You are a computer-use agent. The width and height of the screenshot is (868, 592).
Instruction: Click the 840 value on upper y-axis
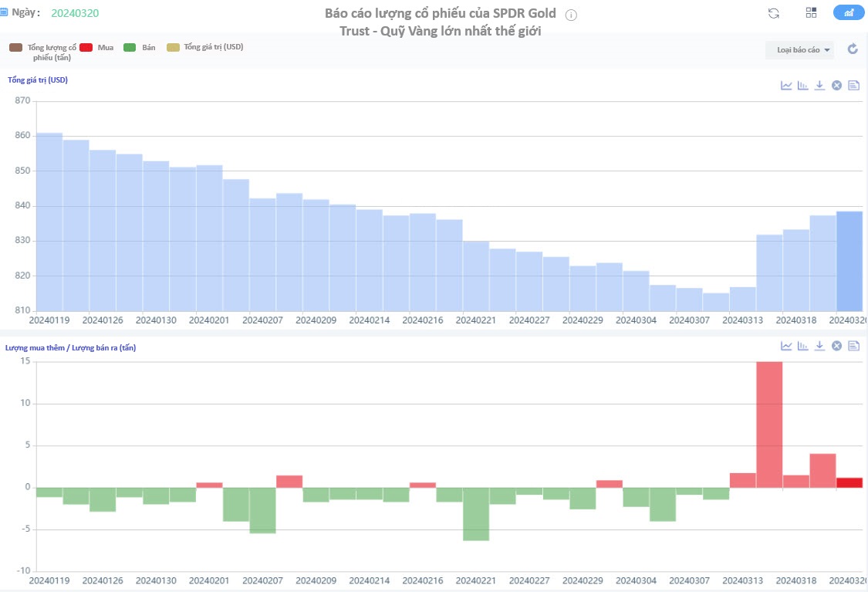(x=22, y=205)
